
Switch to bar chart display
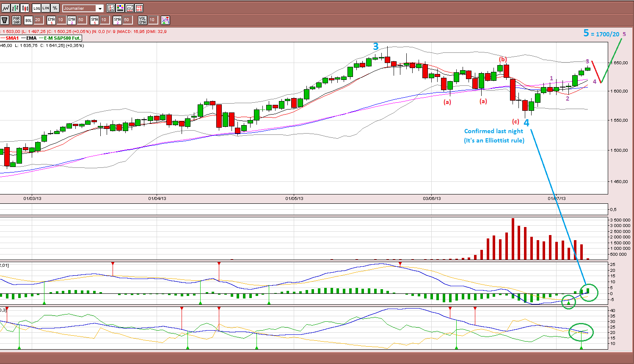coord(15,8)
